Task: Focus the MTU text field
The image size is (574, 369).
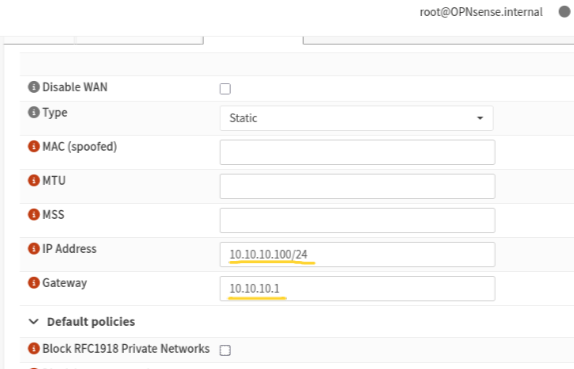Action: pyautogui.click(x=357, y=186)
